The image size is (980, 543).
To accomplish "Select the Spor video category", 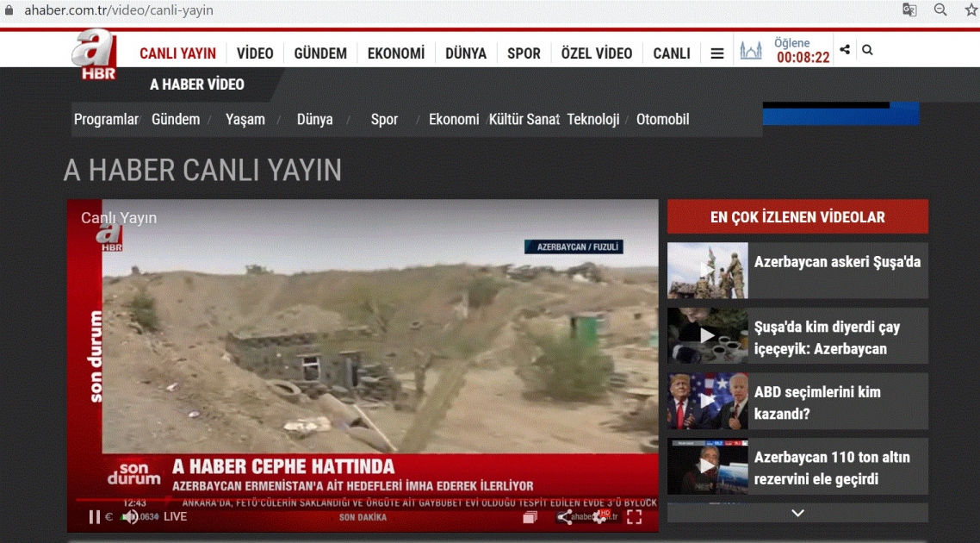I will tap(384, 120).
